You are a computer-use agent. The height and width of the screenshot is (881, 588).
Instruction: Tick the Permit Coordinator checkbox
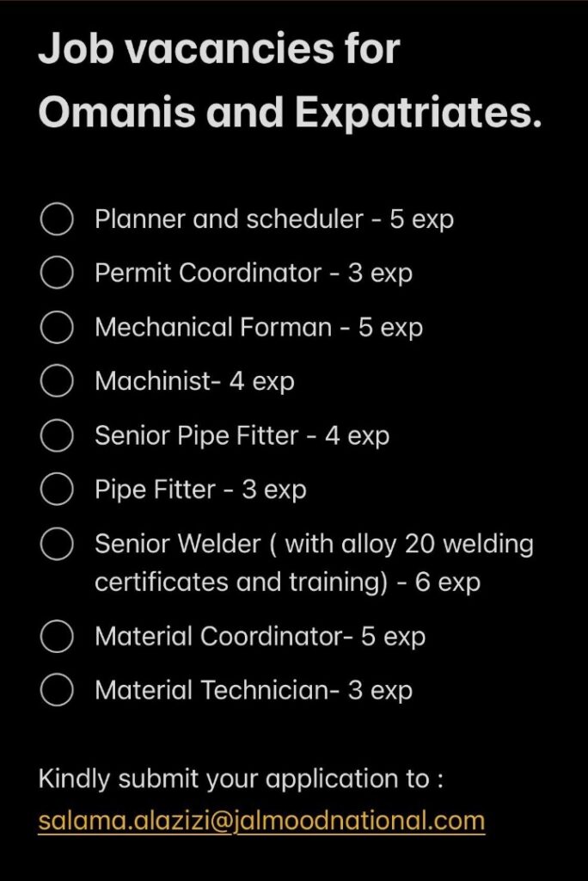click(57, 274)
